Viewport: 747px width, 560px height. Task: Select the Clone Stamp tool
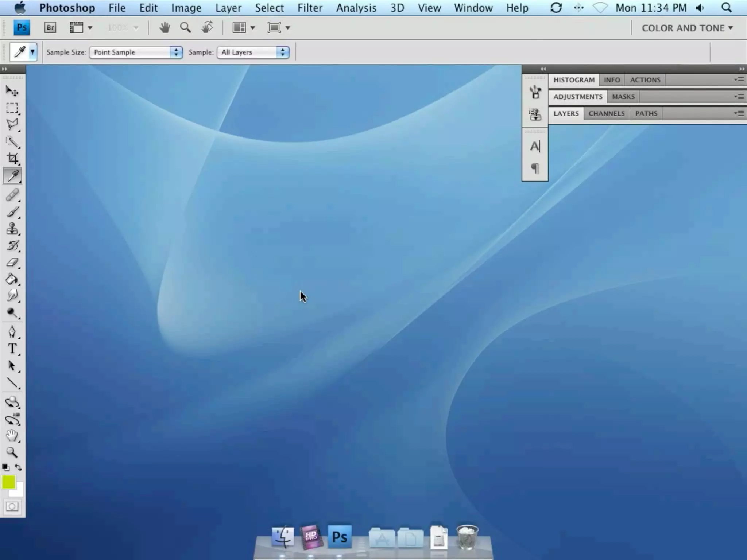click(x=12, y=229)
